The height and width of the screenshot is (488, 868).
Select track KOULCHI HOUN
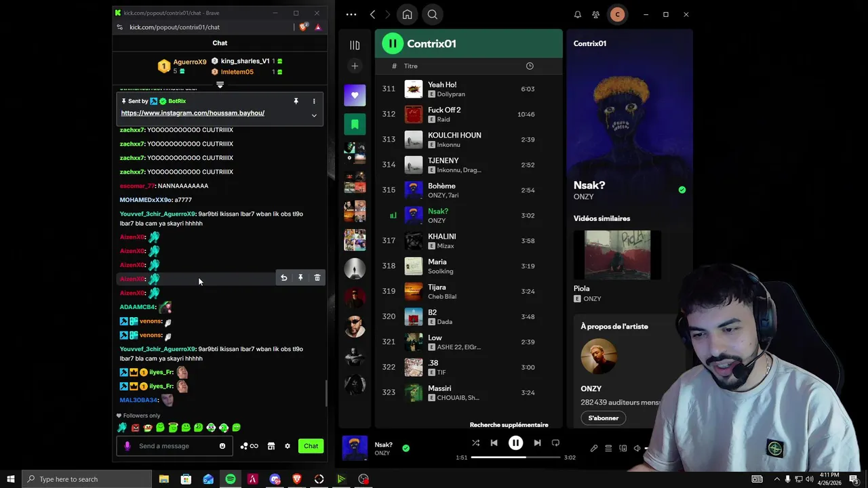coord(469,140)
